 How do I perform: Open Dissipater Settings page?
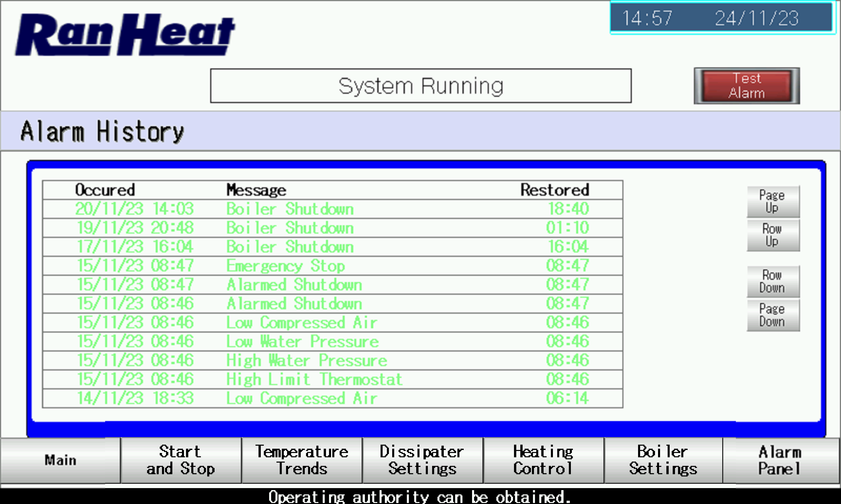tap(422, 460)
